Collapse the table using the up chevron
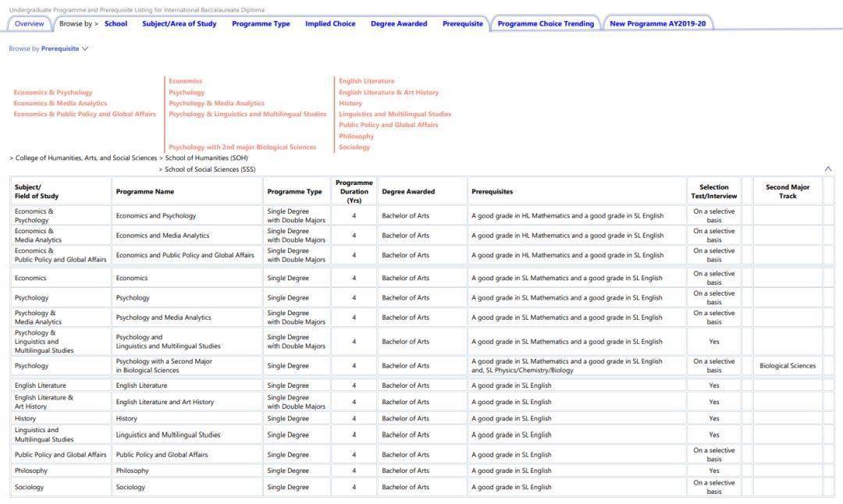The height and width of the screenshot is (504, 843). pos(828,169)
